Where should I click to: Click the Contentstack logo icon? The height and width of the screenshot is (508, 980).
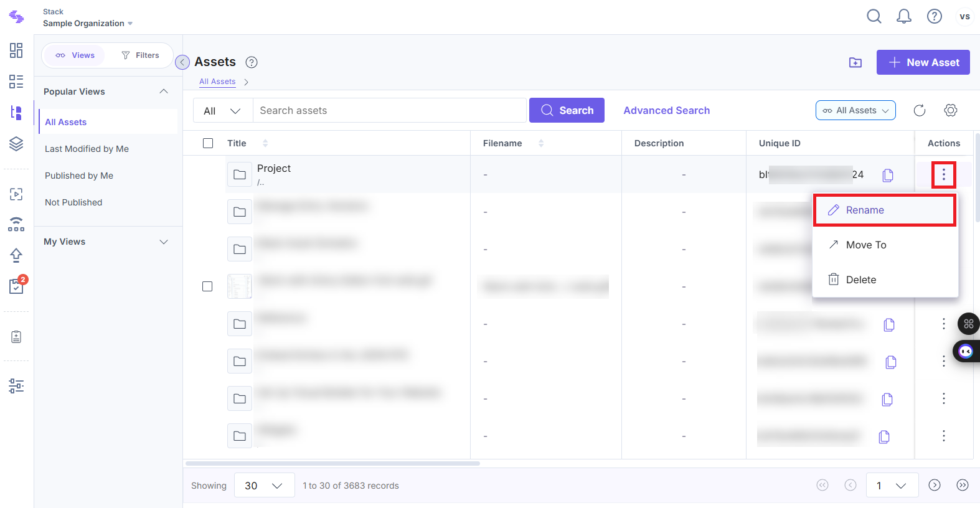17,17
